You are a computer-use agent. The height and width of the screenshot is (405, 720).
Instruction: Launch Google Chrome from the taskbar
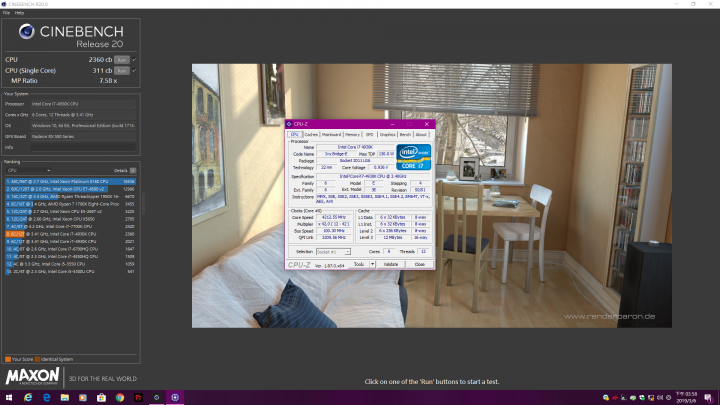point(120,398)
